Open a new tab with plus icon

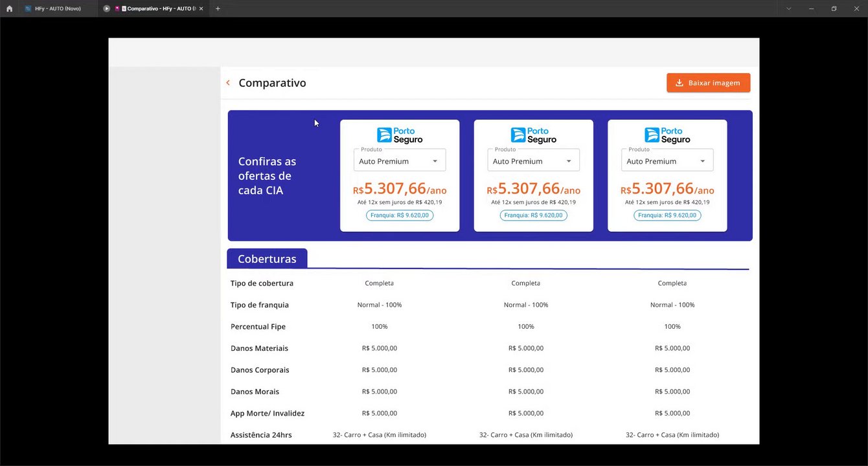coord(218,8)
